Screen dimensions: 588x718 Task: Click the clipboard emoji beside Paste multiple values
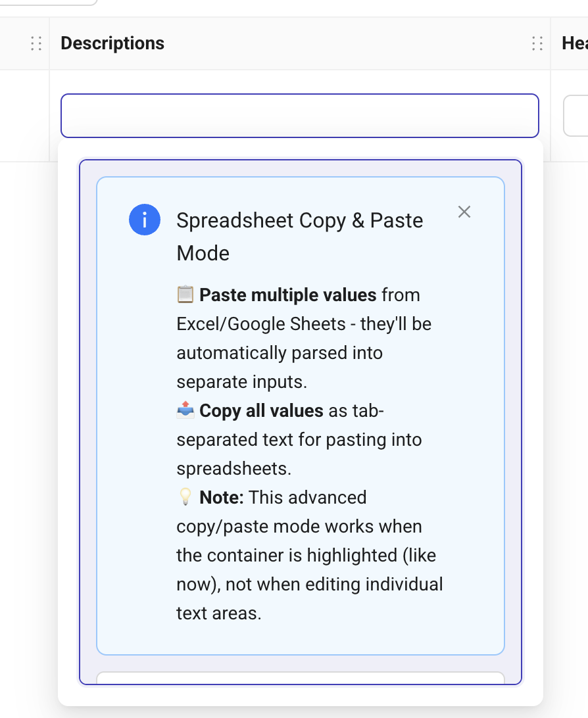coord(185,295)
